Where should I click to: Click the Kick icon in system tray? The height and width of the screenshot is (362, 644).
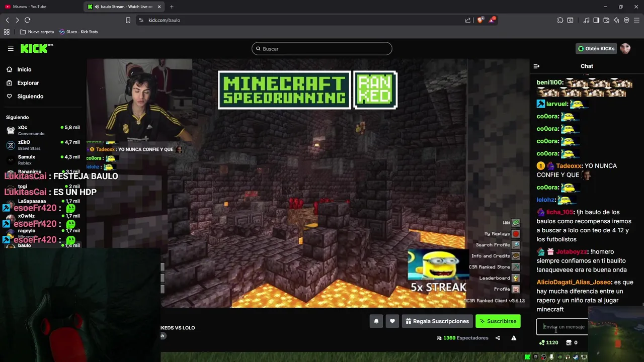(x=527, y=357)
